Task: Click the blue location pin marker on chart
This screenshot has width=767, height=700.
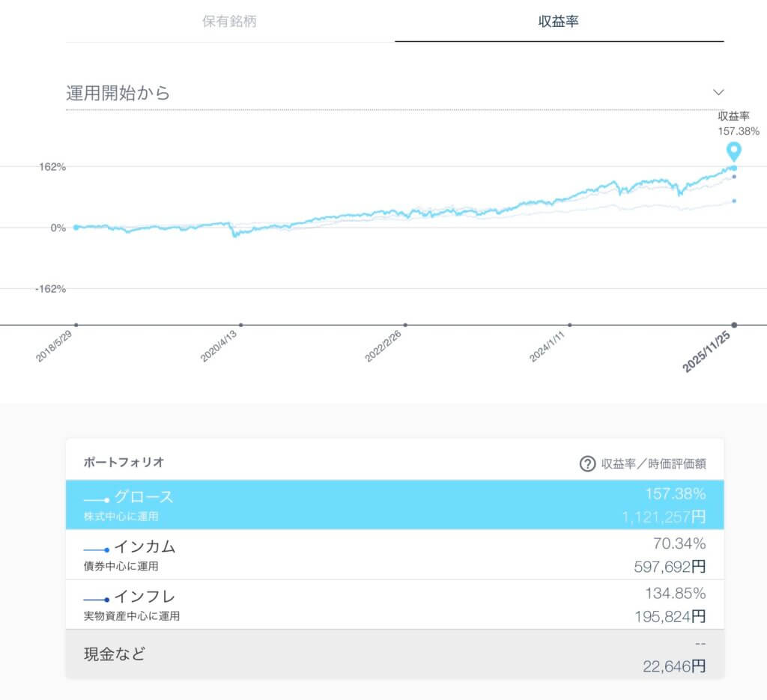Action: tap(734, 151)
